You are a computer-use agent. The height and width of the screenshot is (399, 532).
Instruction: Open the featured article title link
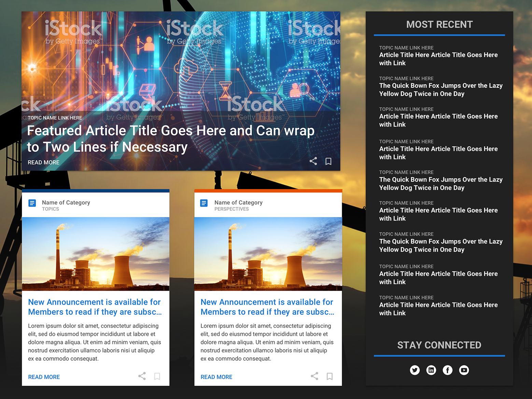(x=171, y=139)
